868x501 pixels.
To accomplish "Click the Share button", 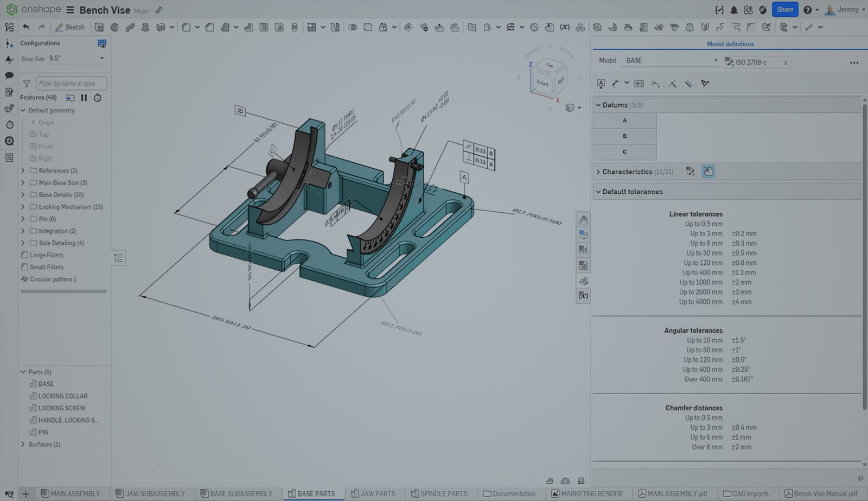I will [x=785, y=9].
